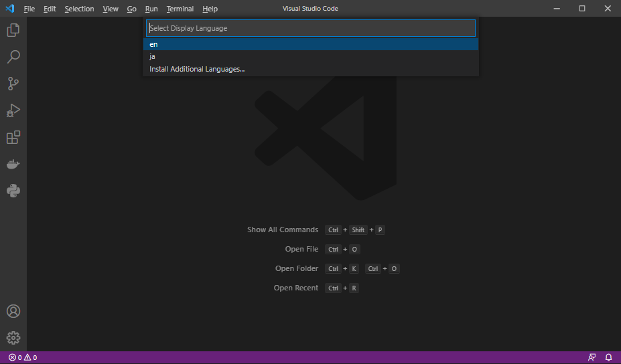
Task: Open the Python view icon
Action: pos(13,191)
